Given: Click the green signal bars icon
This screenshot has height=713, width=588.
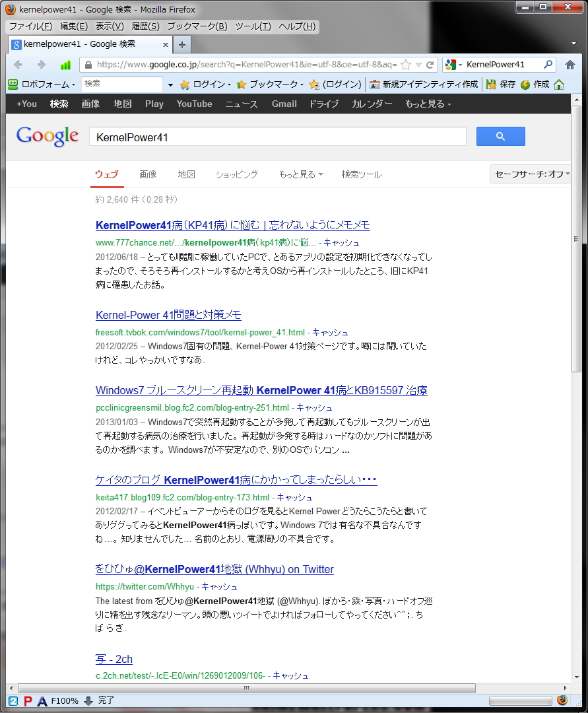Looking at the screenshot, I should pyautogui.click(x=65, y=65).
